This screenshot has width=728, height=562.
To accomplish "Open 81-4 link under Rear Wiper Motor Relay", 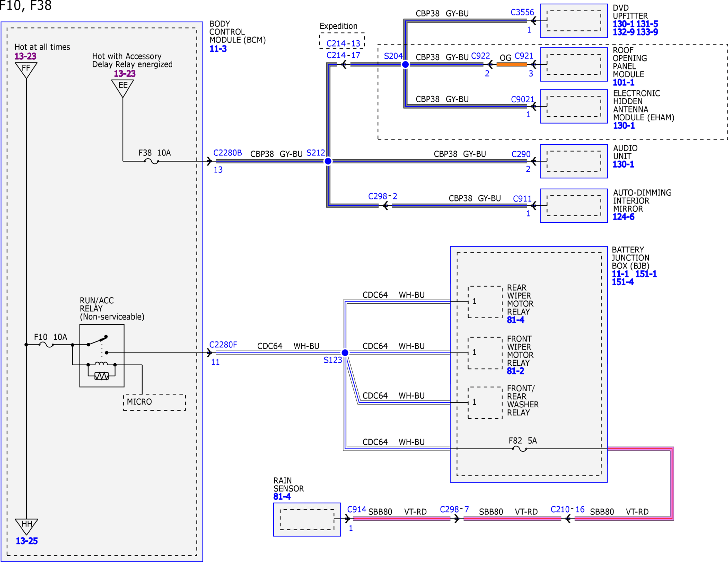I will pyautogui.click(x=516, y=320).
